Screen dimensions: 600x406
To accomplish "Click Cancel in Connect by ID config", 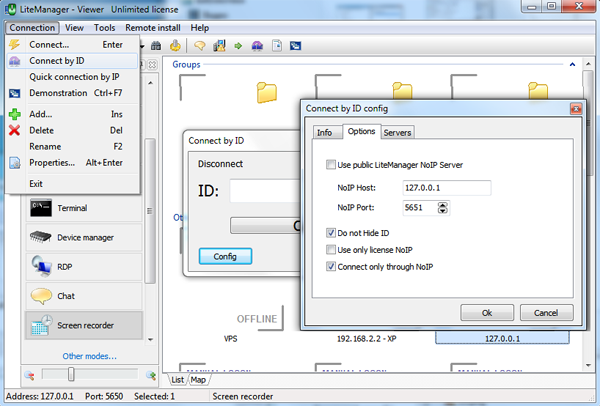I will click(x=546, y=313).
